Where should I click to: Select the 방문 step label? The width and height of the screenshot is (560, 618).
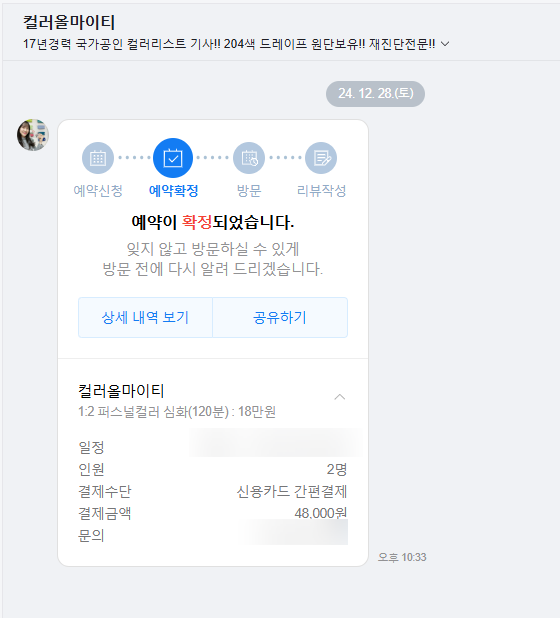(249, 191)
